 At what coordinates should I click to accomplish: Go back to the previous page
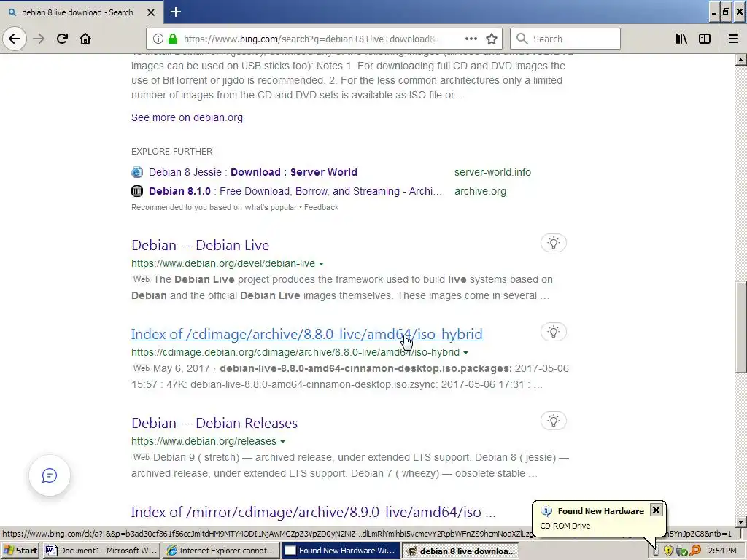click(15, 39)
